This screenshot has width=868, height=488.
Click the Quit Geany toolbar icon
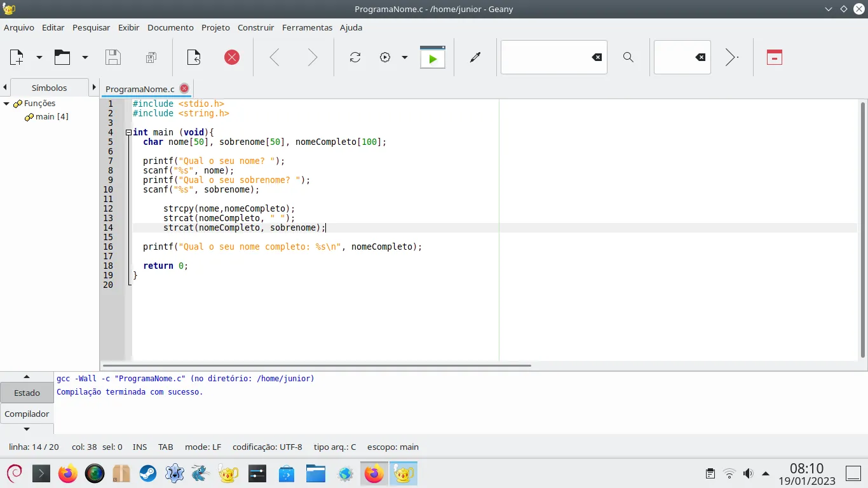click(774, 57)
